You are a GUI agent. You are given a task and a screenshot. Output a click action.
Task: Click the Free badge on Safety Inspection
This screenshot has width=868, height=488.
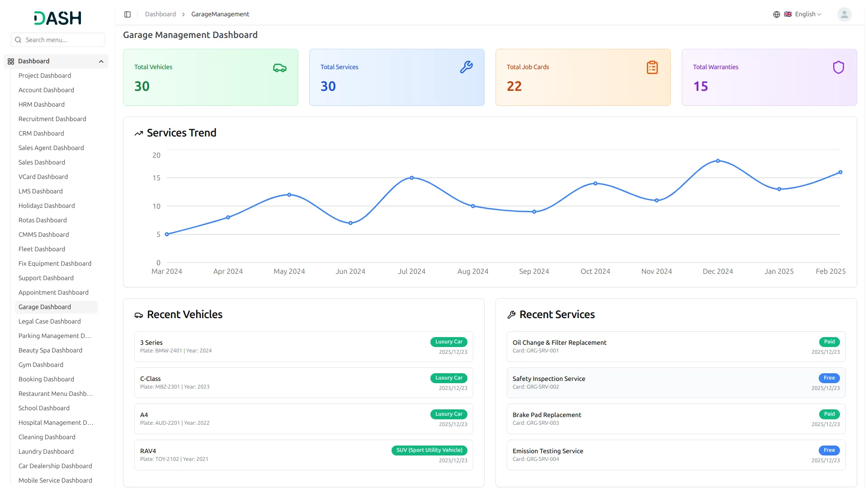829,378
